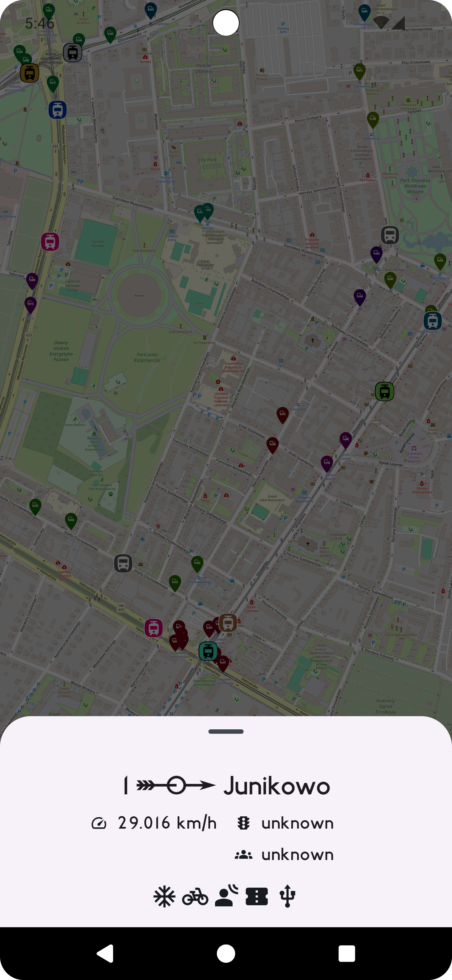Select the grey bus marker near Park Wilsona
The image size is (452, 980).
(x=390, y=235)
